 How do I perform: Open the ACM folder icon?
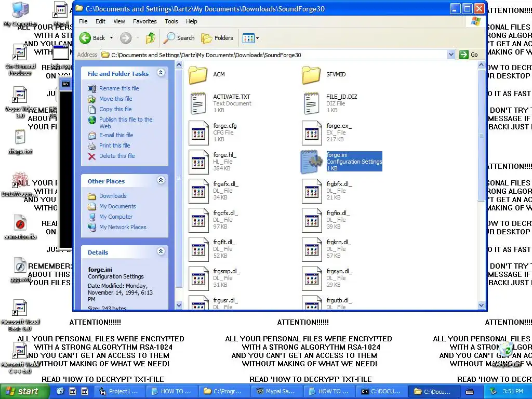[198, 75]
